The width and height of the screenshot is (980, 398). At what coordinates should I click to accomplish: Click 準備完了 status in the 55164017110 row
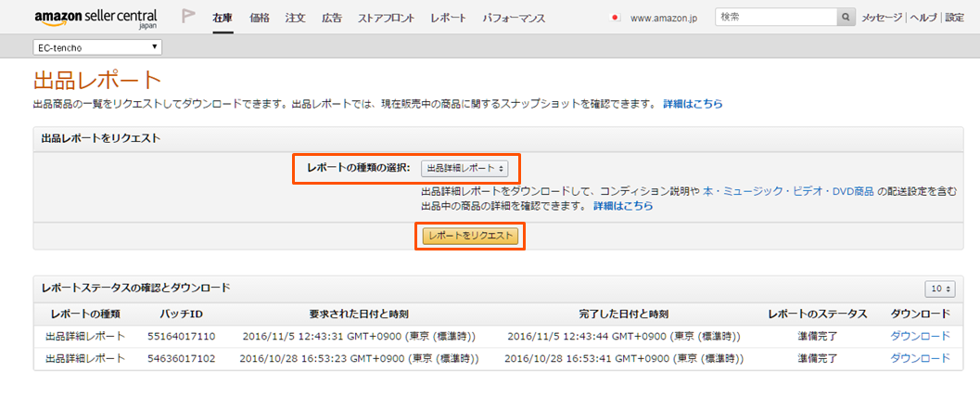pos(818,336)
